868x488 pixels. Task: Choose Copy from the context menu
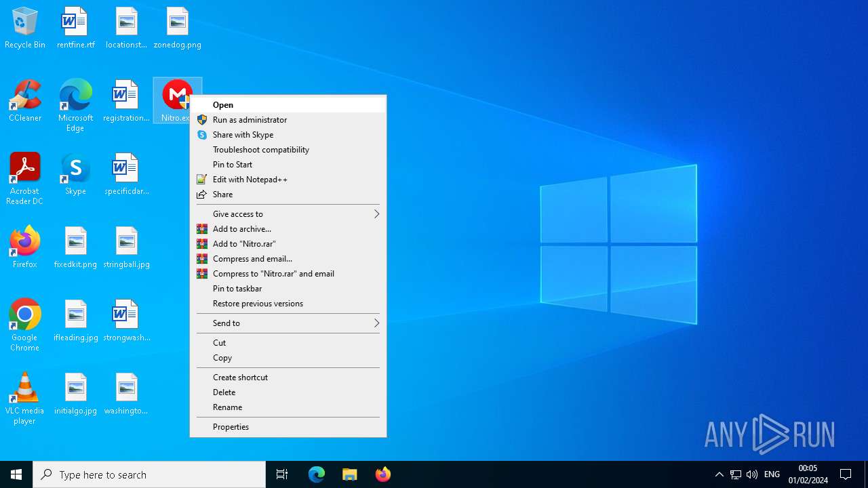(x=288, y=358)
